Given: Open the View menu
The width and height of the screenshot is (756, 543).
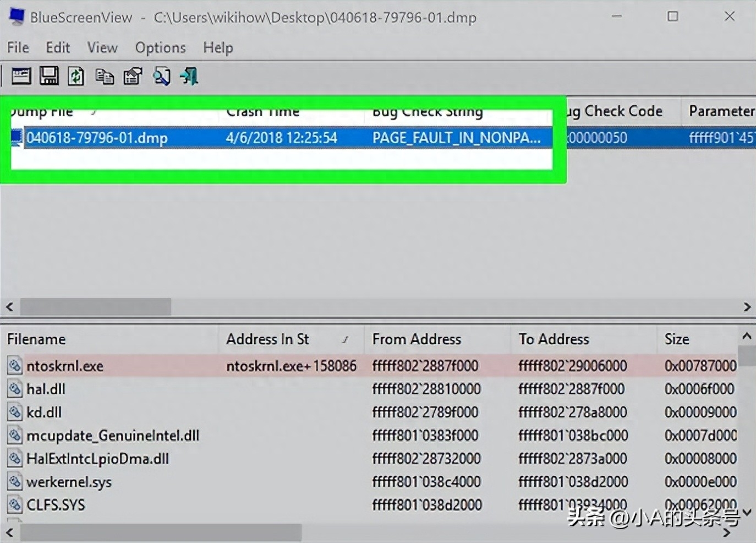Looking at the screenshot, I should pos(102,47).
